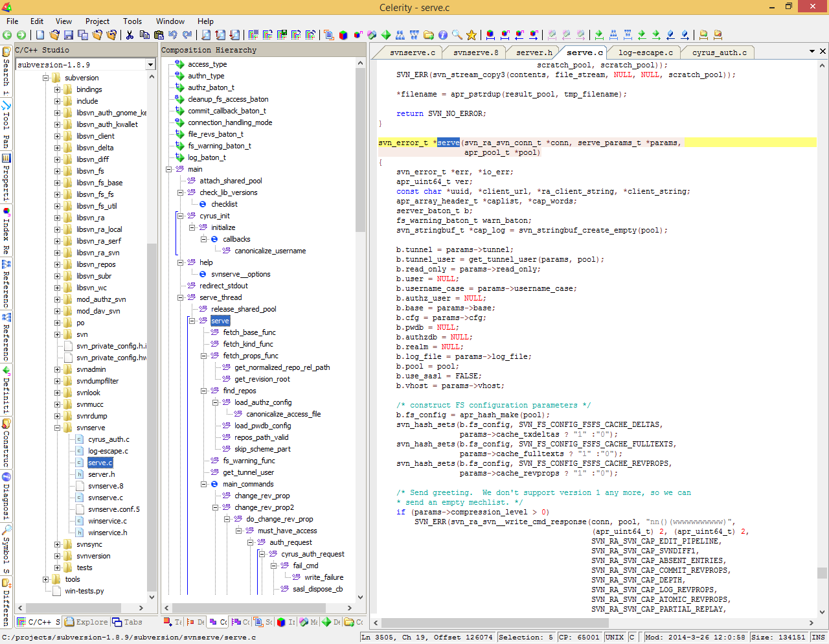829x644 pixels.
Task: Open the Properties sidebar tab
Action: pyautogui.click(x=6, y=177)
